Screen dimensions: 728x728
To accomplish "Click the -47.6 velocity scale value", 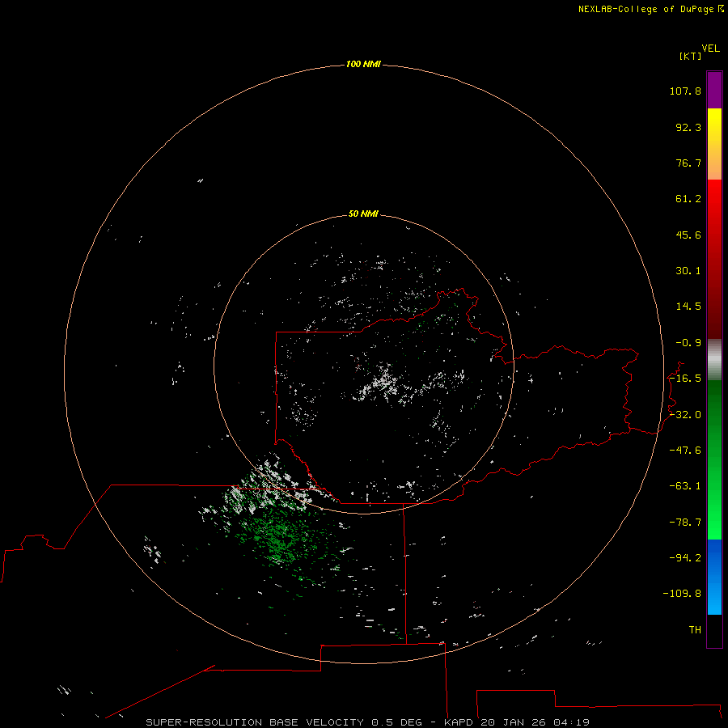I will [685, 451].
